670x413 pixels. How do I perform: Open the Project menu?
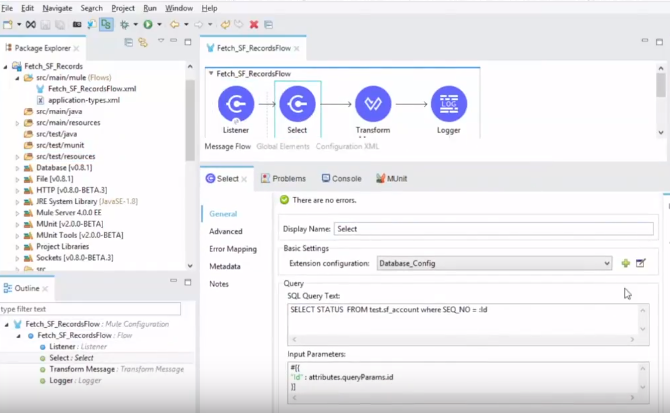[x=122, y=8]
